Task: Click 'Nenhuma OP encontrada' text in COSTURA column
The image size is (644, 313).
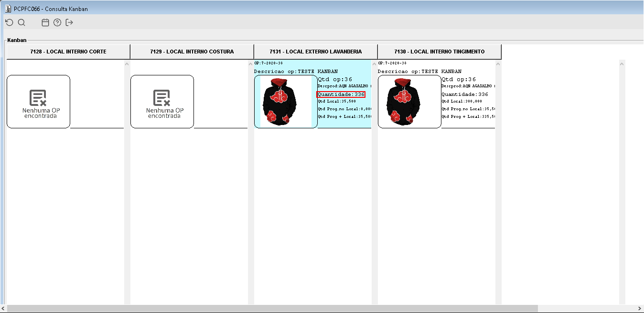Action: click(165, 113)
